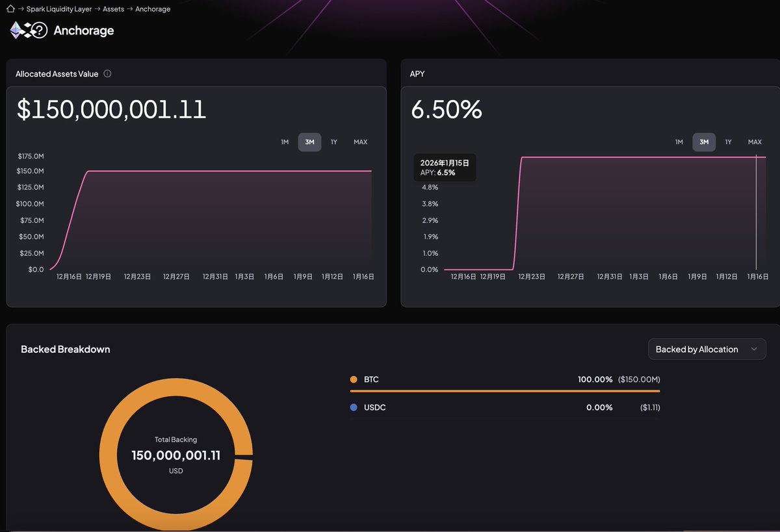Select 3M range on Allocated Assets chart
The image size is (780, 532).
[309, 142]
